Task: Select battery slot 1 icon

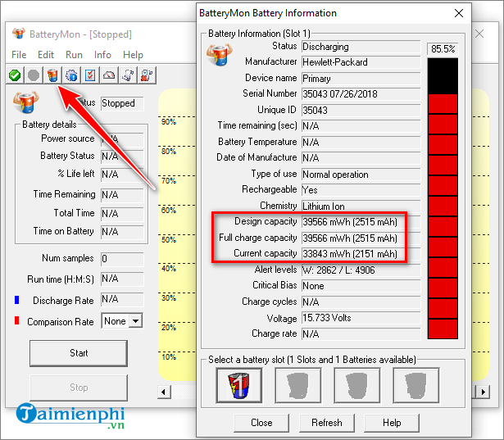Action: point(238,385)
